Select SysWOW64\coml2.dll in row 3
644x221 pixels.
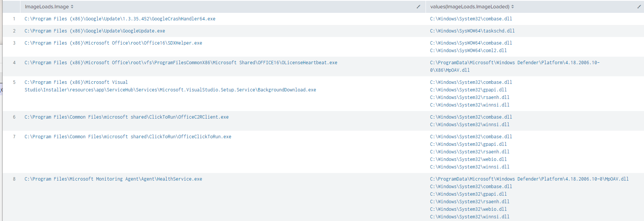(468, 51)
